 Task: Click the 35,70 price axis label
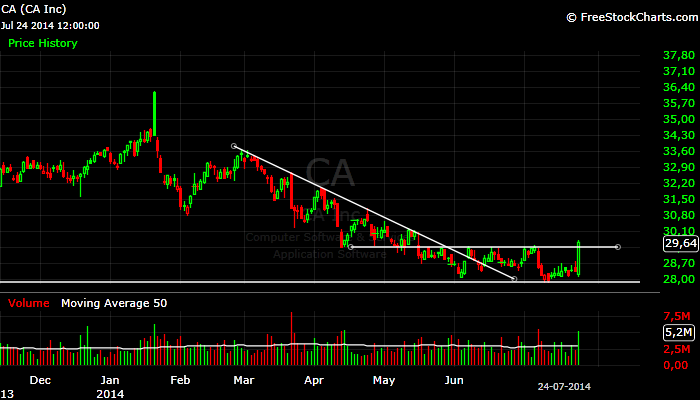(x=679, y=104)
